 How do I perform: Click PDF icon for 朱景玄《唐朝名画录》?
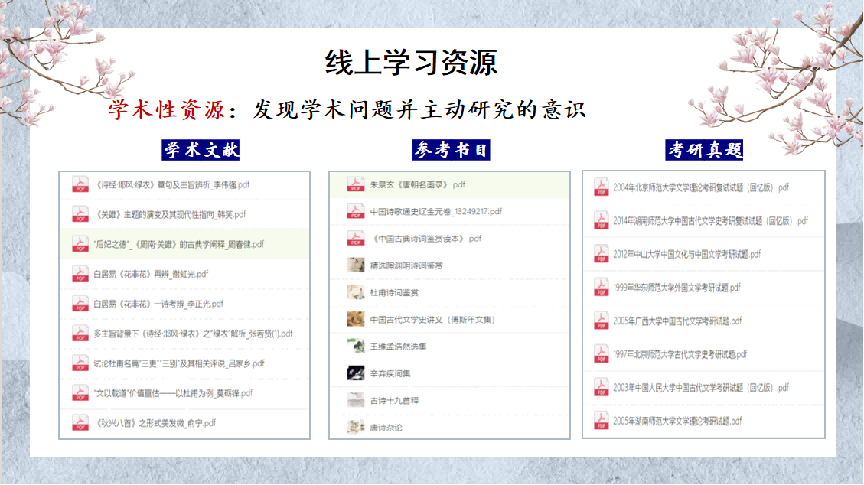coord(354,185)
